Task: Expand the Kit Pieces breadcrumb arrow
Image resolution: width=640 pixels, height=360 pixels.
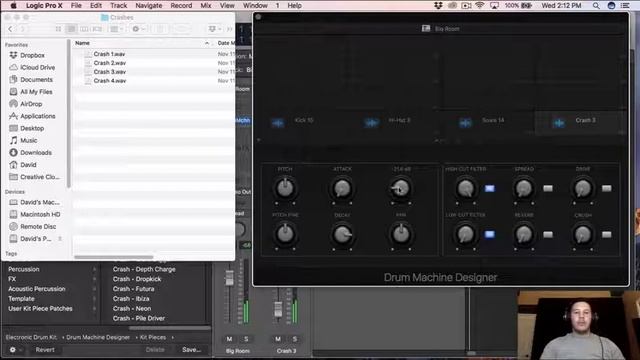Action: click(173, 338)
